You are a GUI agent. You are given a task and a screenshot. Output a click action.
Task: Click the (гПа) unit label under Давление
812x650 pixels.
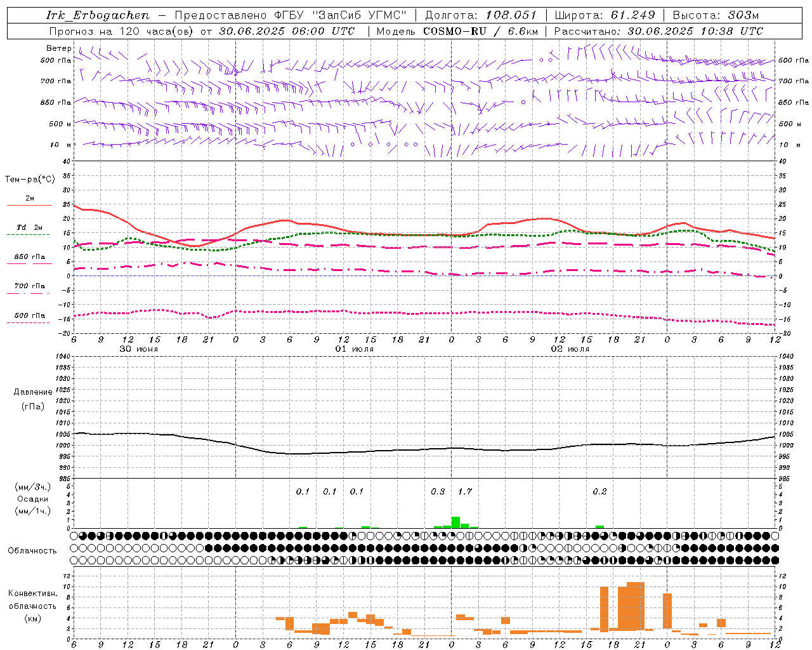pyautogui.click(x=33, y=406)
